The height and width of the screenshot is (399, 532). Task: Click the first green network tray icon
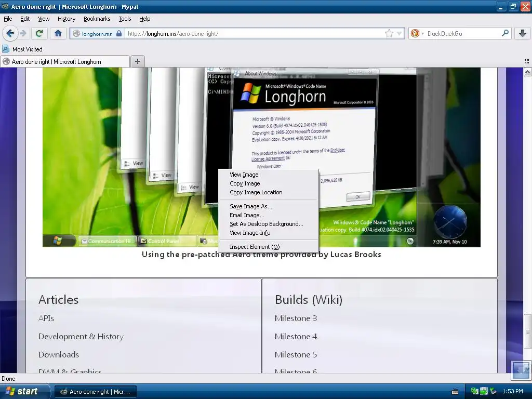tap(474, 391)
